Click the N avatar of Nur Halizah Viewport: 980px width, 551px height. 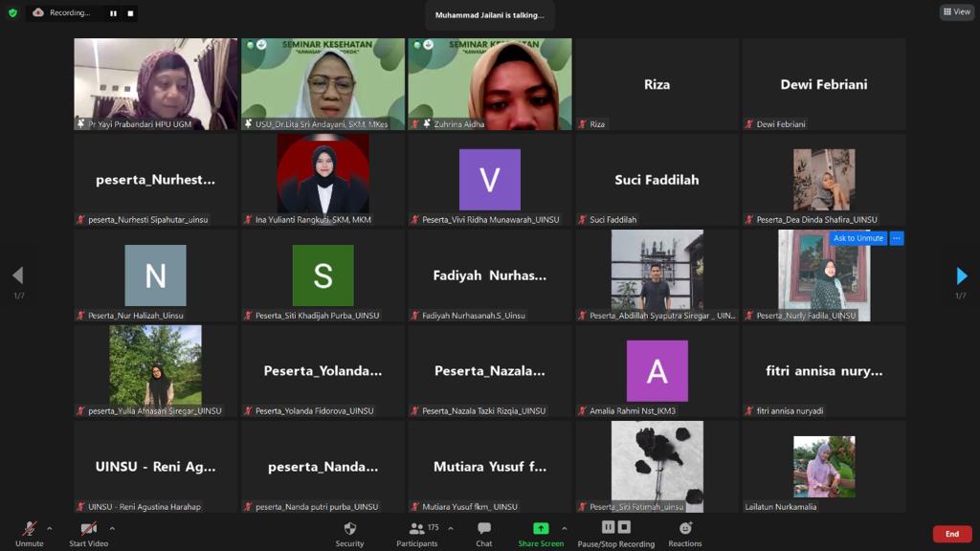coord(156,275)
